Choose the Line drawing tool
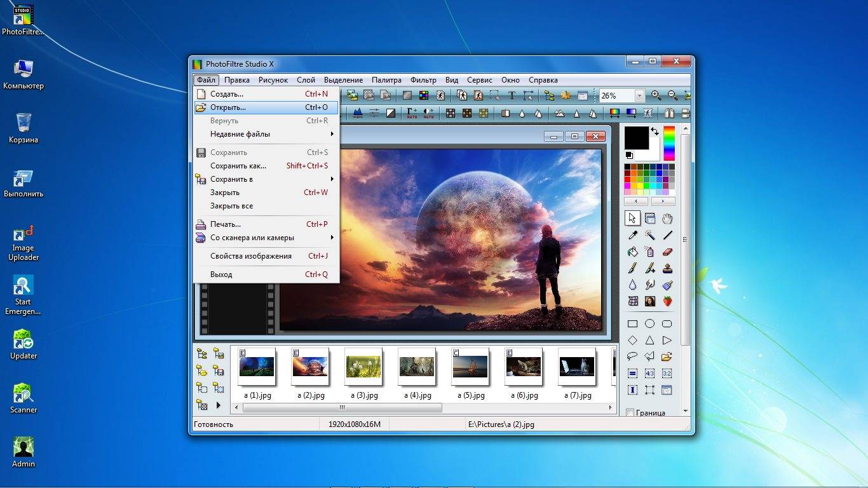The width and height of the screenshot is (868, 488). coord(667,235)
